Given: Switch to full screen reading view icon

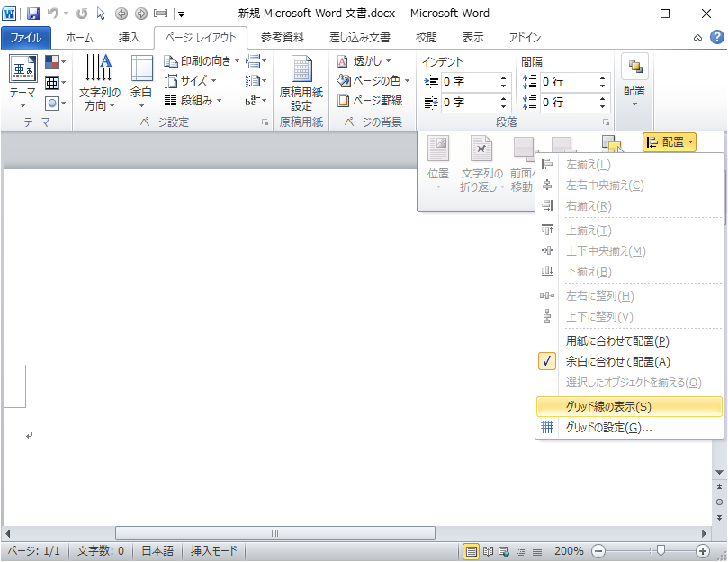Looking at the screenshot, I should [x=488, y=551].
